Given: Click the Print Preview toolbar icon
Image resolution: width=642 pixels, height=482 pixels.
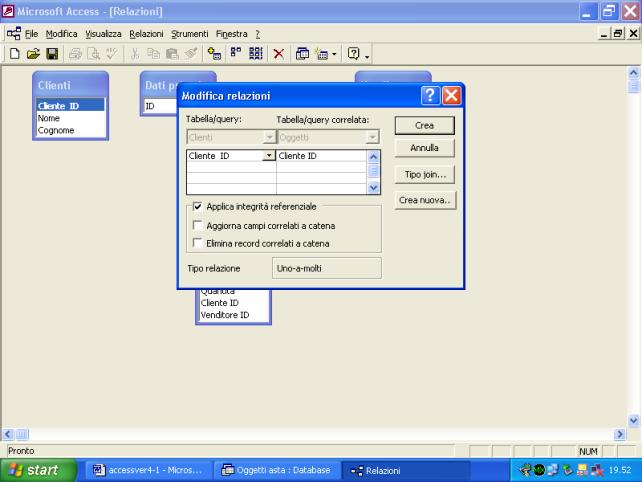Looking at the screenshot, I should (94, 54).
